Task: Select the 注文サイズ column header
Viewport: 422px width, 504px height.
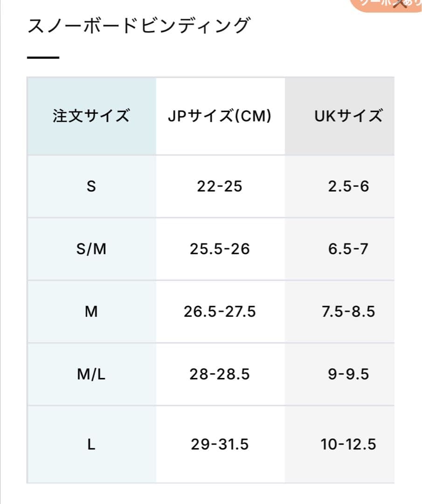Action: (91, 116)
